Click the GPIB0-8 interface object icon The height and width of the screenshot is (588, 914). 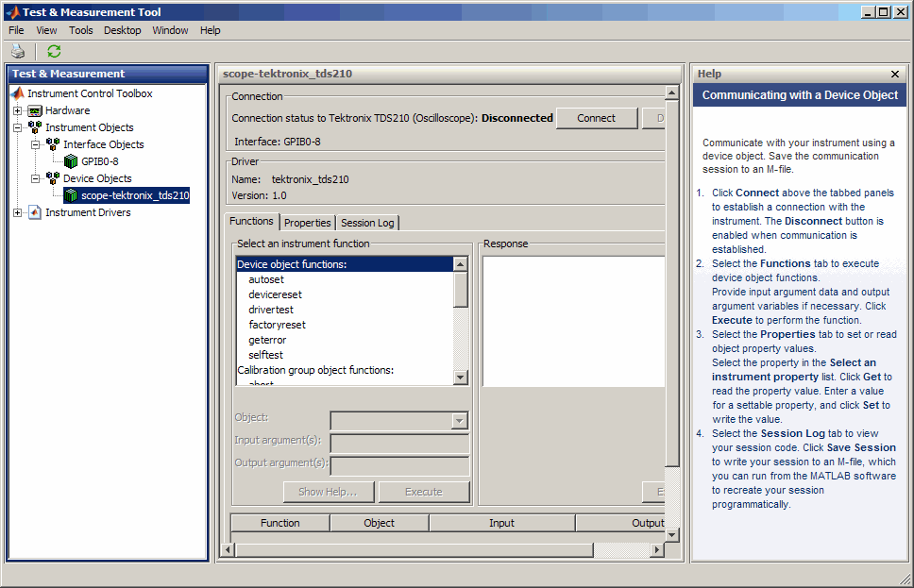71,161
